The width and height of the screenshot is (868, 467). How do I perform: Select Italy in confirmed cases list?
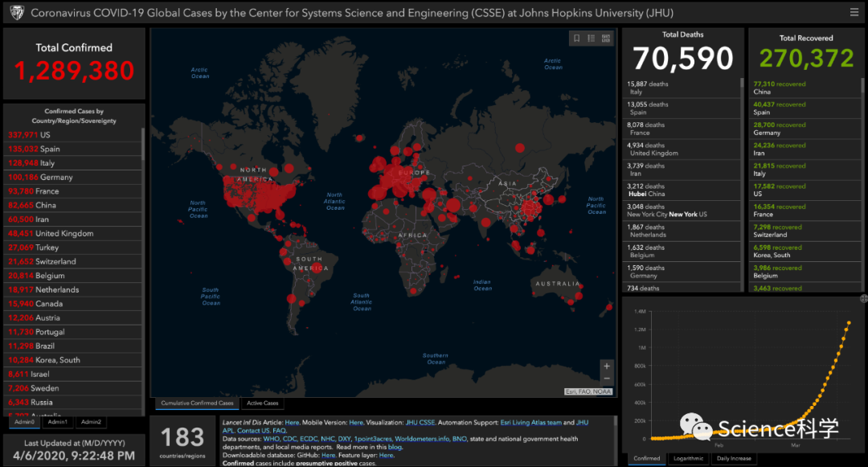coord(73,162)
